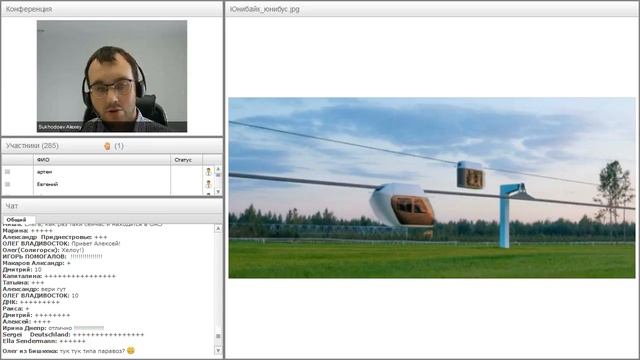Toggle the square marker next to артем

click(7, 172)
